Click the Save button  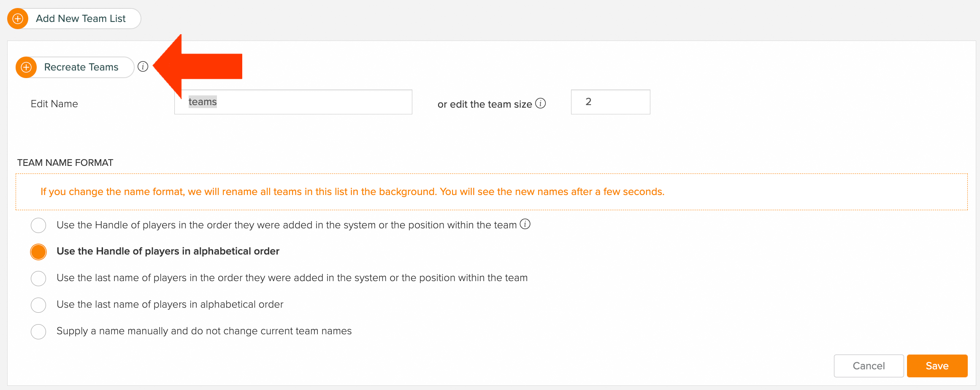click(937, 366)
